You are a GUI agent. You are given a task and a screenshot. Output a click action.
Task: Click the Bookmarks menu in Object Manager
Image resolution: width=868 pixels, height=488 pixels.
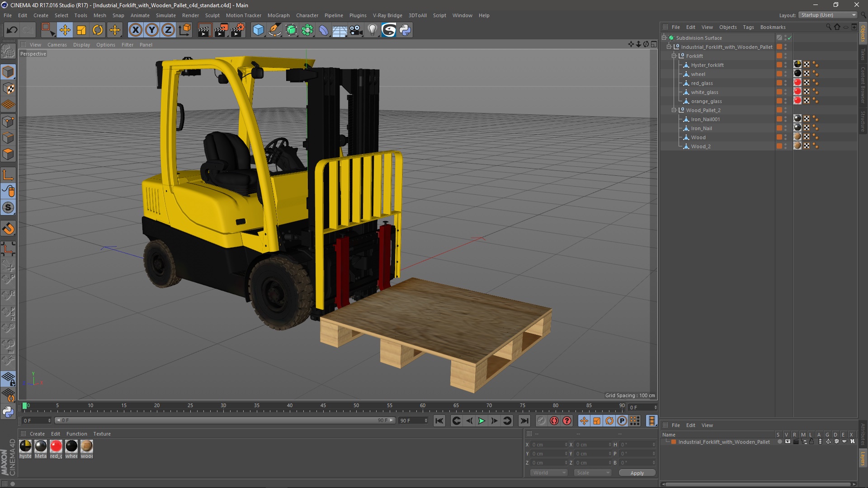[773, 27]
